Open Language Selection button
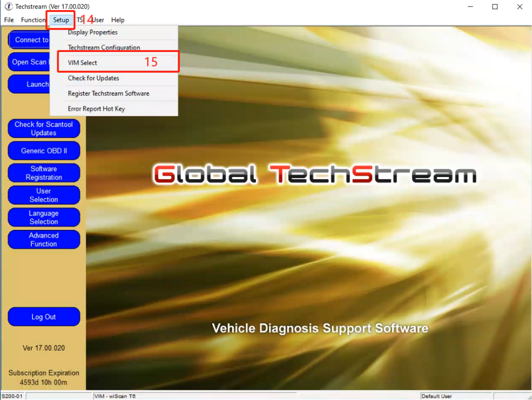Image resolution: width=532 pixels, height=400 pixels. point(44,217)
